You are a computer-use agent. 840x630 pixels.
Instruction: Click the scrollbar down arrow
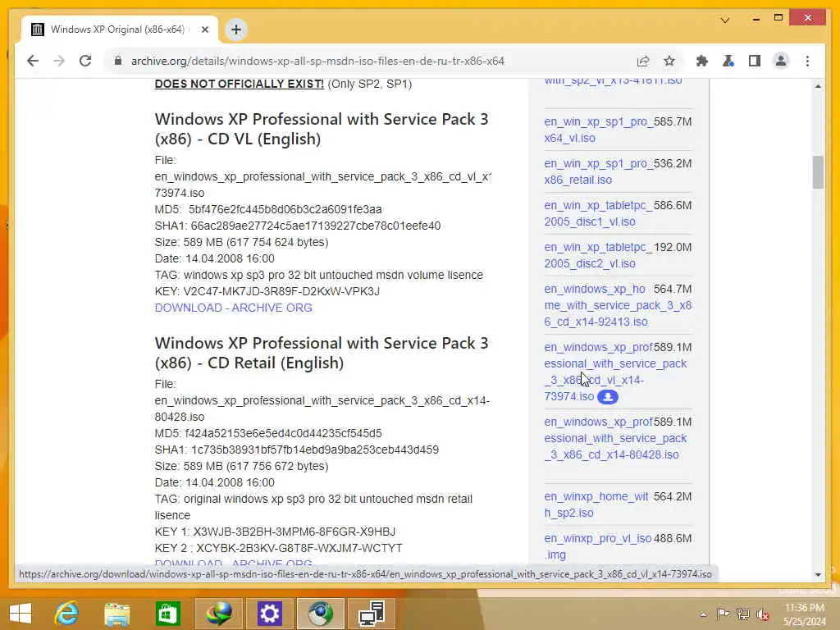(x=818, y=575)
